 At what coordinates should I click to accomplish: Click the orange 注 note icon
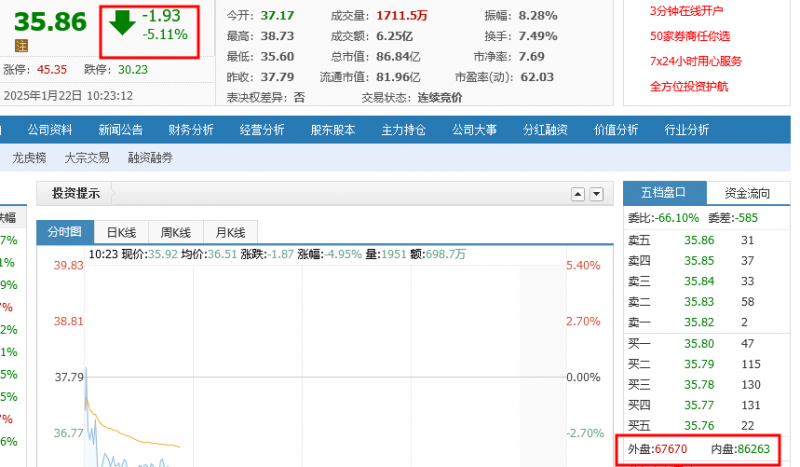click(21, 45)
